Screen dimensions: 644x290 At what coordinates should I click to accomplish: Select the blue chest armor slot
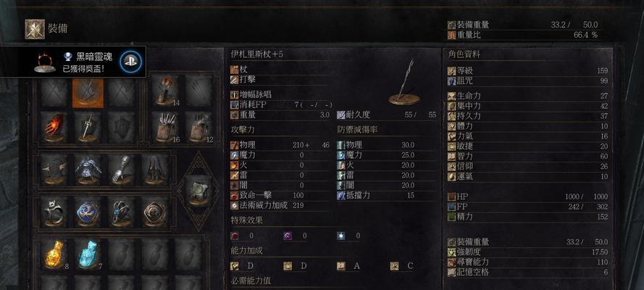click(88, 170)
